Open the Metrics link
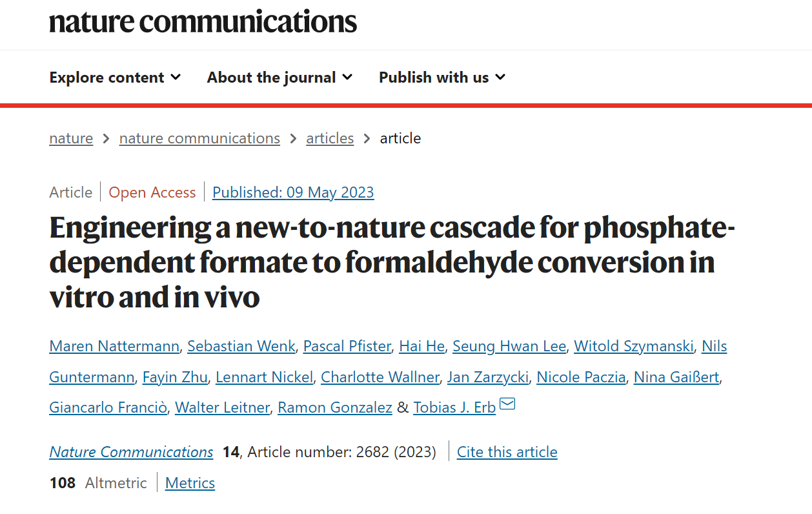The height and width of the screenshot is (514, 812). point(190,483)
